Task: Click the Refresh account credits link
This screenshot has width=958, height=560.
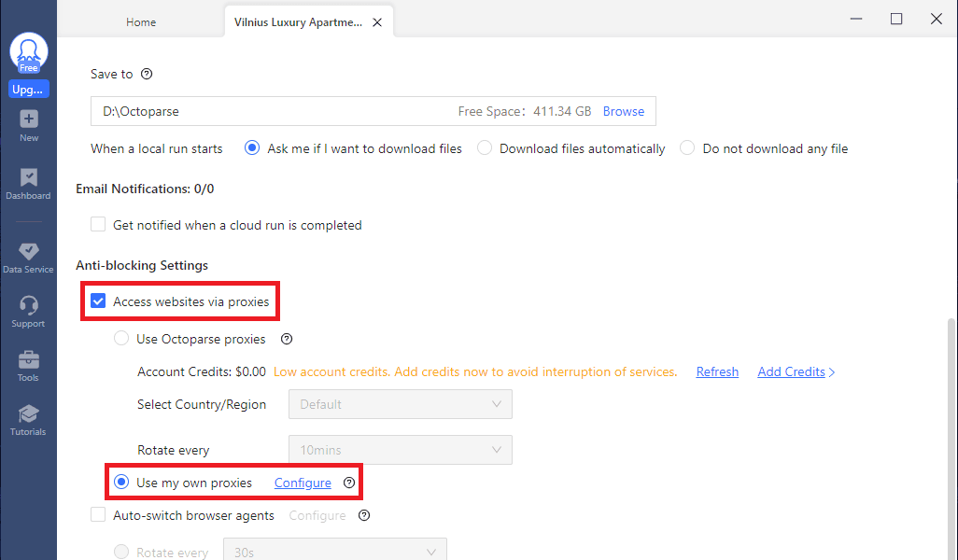Action: pyautogui.click(x=717, y=371)
